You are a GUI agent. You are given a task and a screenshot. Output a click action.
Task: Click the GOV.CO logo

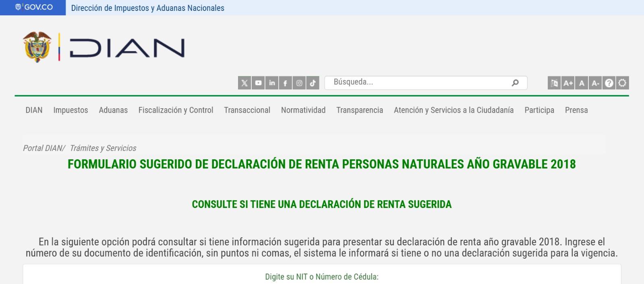tap(33, 7)
